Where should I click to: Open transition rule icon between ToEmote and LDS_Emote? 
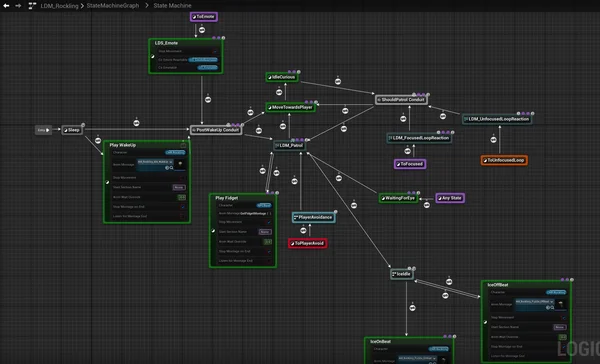[x=202, y=30]
